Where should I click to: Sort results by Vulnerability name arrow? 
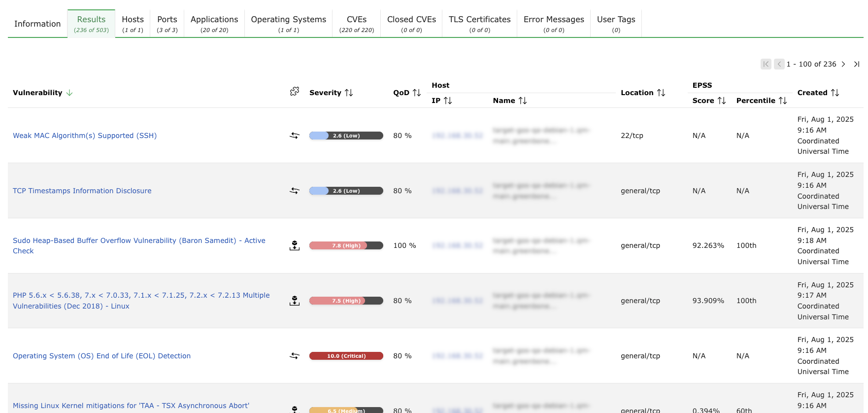click(69, 93)
